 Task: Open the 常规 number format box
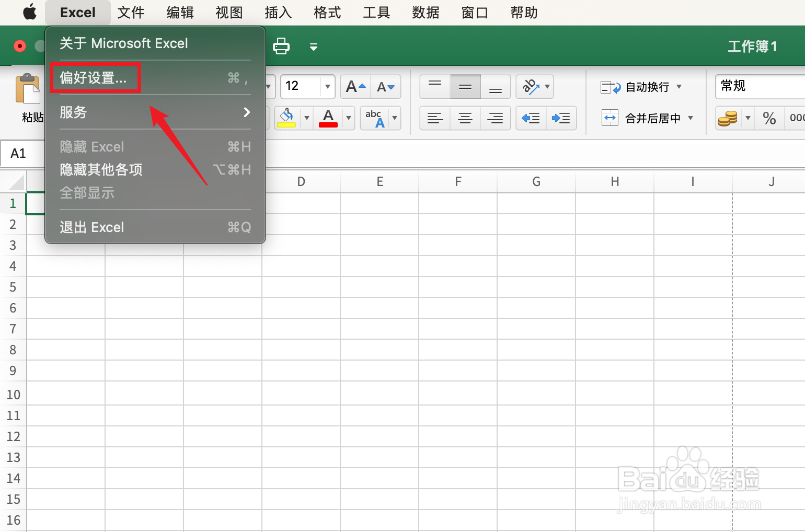(x=760, y=86)
